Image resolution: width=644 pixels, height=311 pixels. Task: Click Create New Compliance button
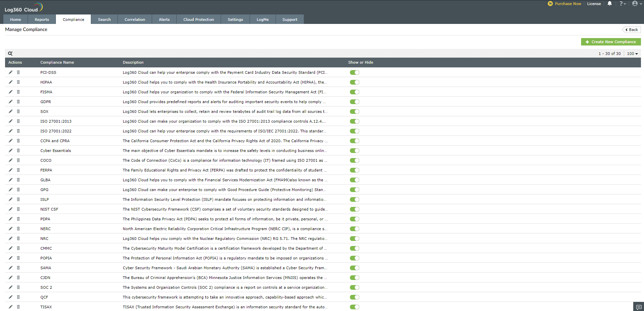[x=611, y=42]
